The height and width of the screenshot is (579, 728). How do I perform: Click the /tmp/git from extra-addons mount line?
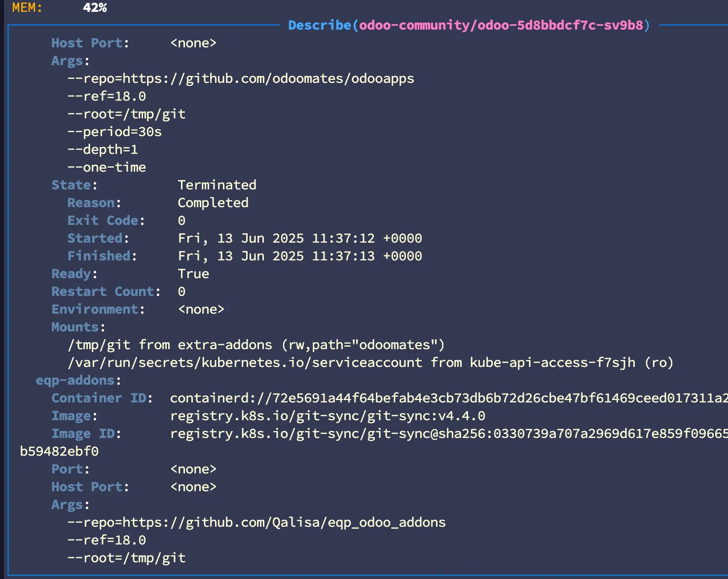256,345
